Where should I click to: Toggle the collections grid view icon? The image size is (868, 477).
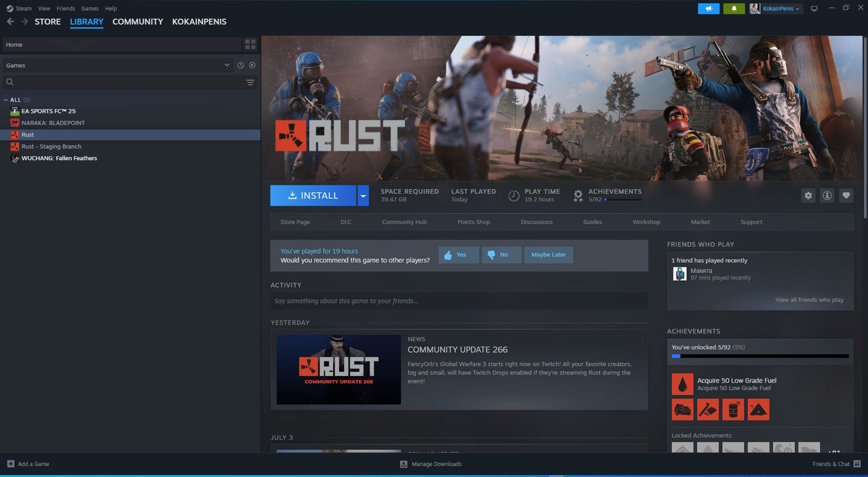pos(250,44)
